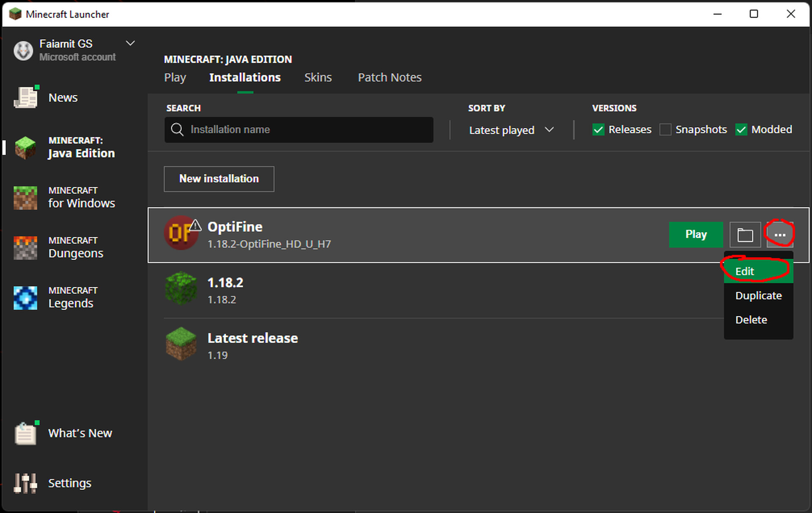Open OptiFine installation folder icon
812x513 pixels.
tap(745, 235)
